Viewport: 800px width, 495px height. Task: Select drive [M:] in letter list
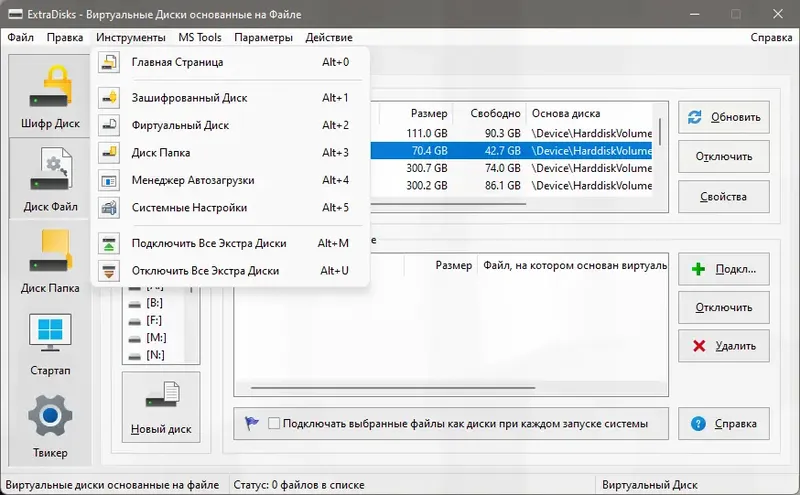point(156,338)
